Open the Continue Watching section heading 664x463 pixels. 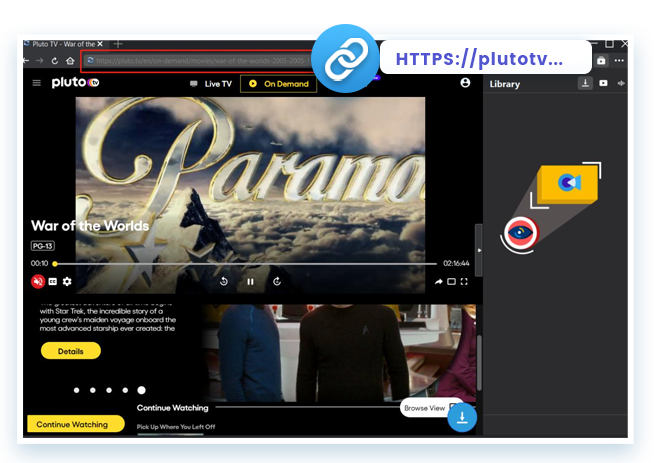[172, 408]
